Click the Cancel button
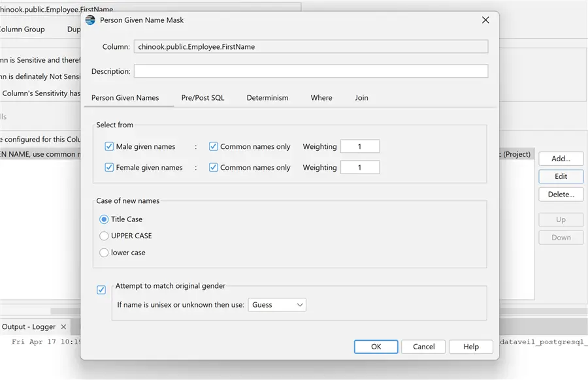The image size is (588, 380). 424,347
